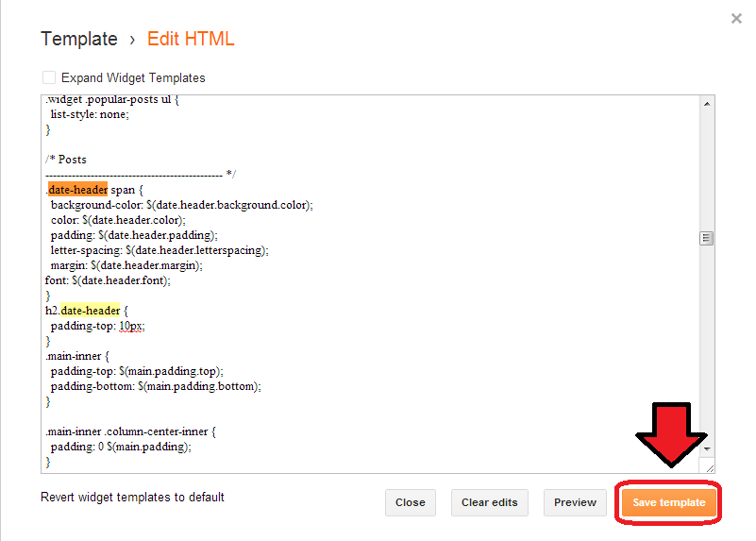Click the textarea resize grip corner
This screenshot has height=541, width=756.
(709, 467)
